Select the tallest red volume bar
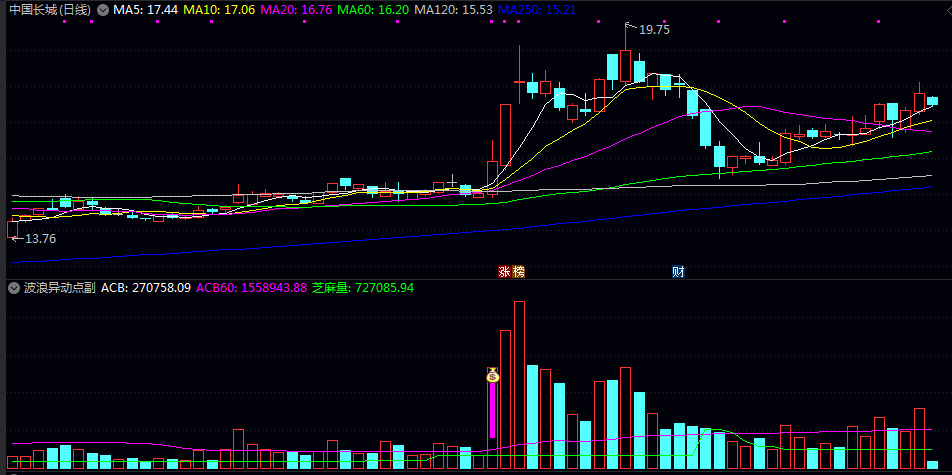This screenshot has width=952, height=475. [x=519, y=384]
